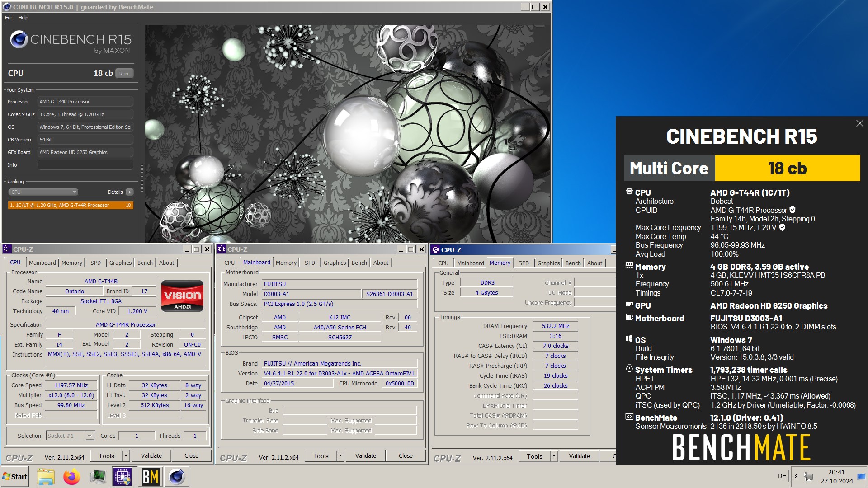The image size is (868, 488).
Task: Click Validate in first CPU-Z window
Action: [151, 456]
